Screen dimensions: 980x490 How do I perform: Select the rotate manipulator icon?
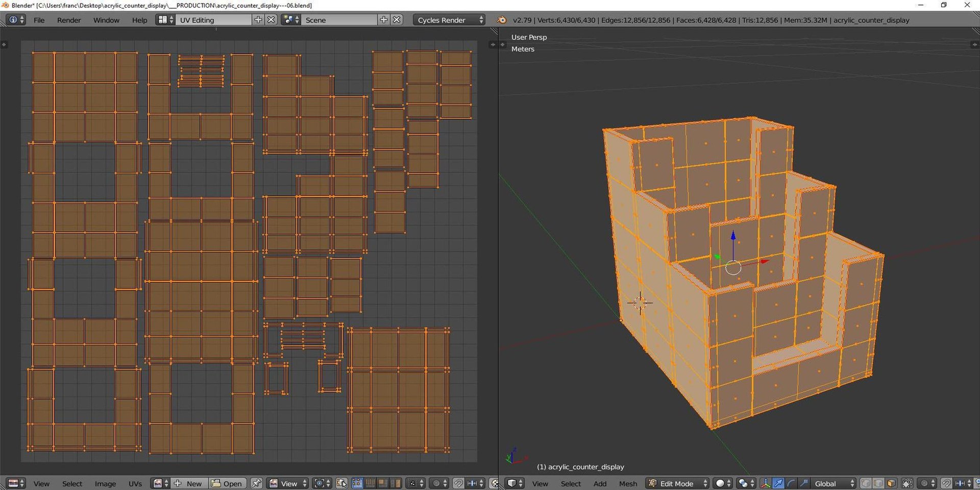pyautogui.click(x=791, y=483)
